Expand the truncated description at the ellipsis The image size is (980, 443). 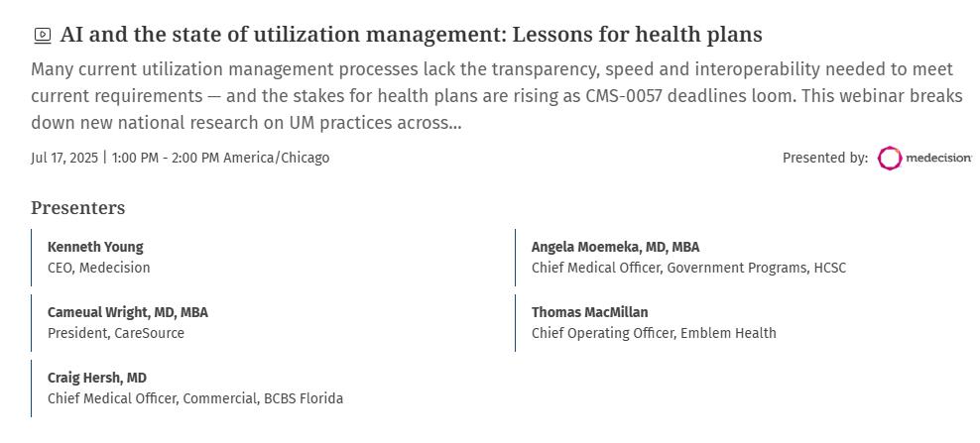[x=455, y=124]
